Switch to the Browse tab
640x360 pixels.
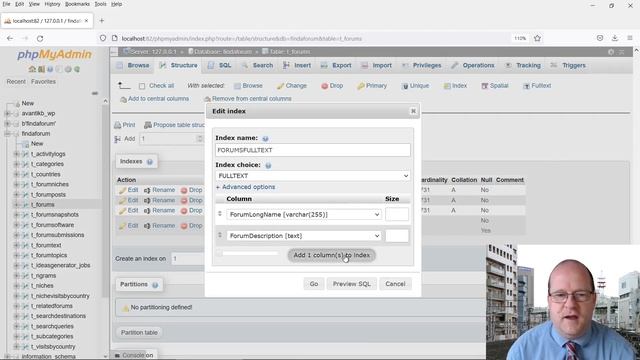click(133, 65)
